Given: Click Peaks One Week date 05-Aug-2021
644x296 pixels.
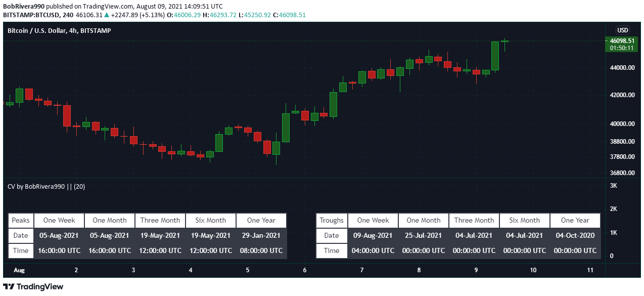Looking at the screenshot, I should point(59,235).
